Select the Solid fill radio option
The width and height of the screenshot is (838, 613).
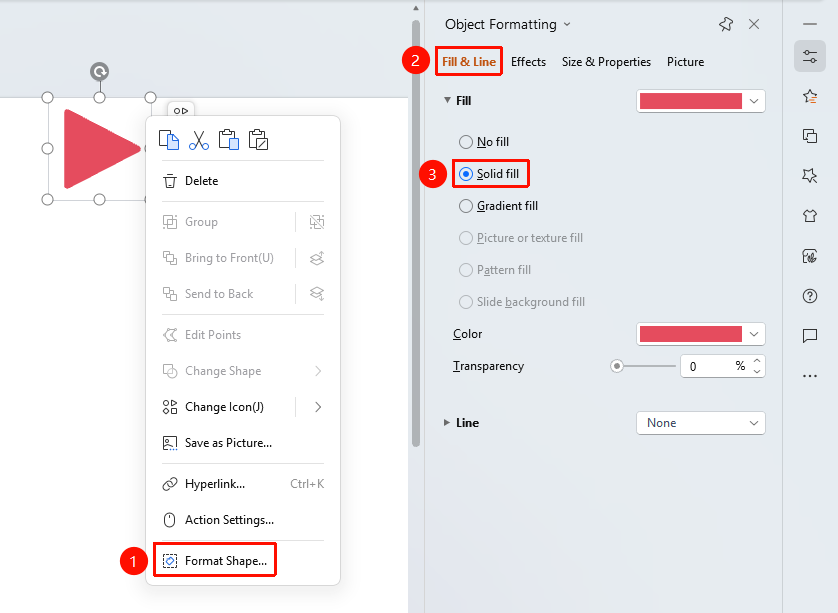(x=489, y=174)
